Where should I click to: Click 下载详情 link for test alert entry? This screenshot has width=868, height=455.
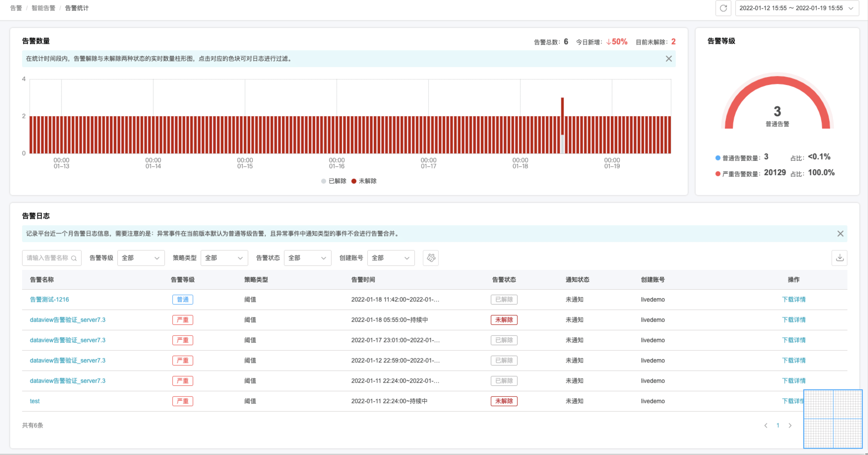coord(793,401)
